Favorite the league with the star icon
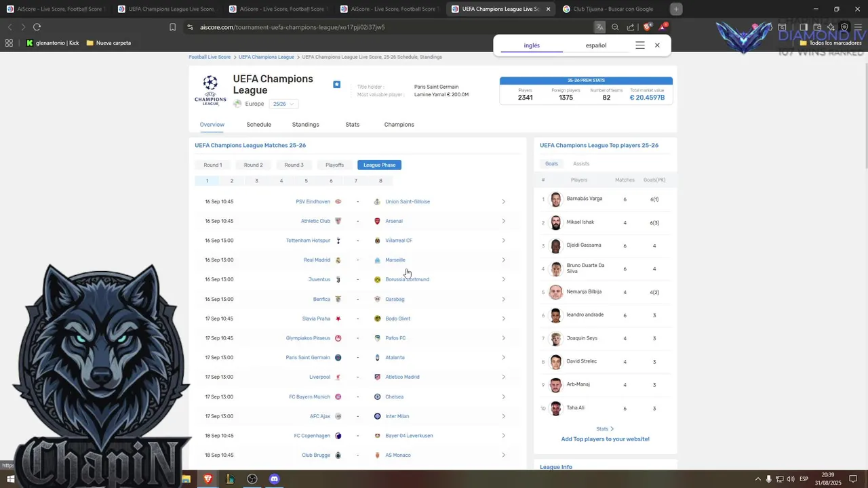Viewport: 868px width, 488px height. coord(336,84)
